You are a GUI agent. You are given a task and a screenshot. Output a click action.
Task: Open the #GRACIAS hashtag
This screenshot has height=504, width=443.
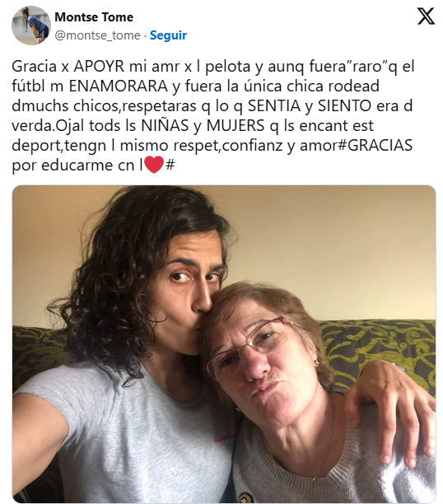(375, 145)
